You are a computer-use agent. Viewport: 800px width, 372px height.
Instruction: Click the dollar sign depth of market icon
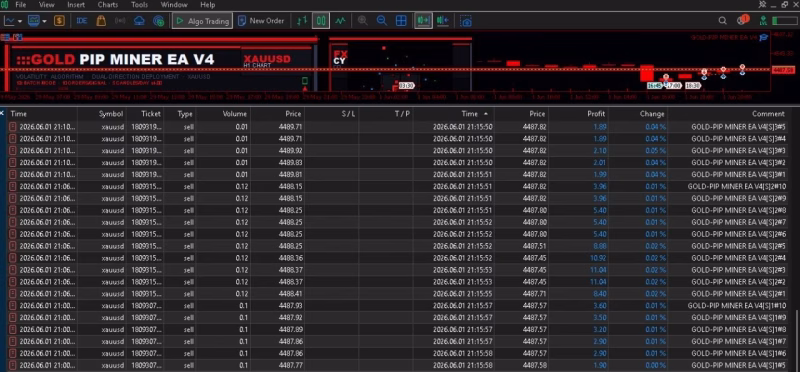click(59, 21)
